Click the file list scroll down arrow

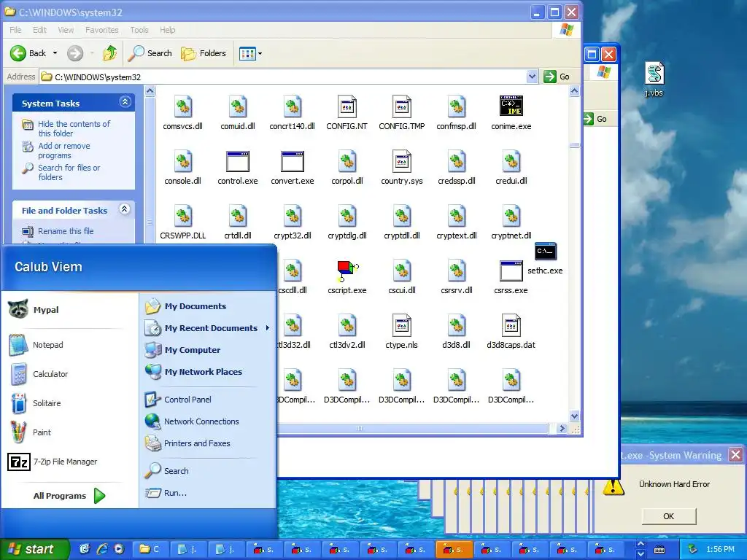575,416
